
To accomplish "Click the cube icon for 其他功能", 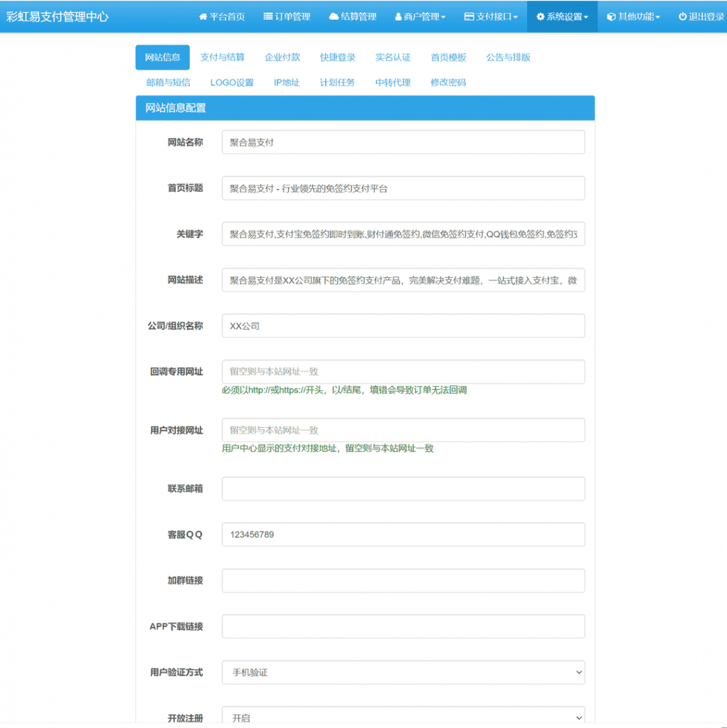I will 611,16.
